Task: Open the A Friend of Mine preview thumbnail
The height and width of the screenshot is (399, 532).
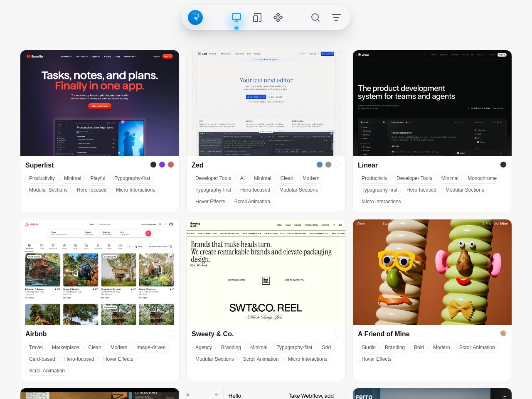Action: coord(432,272)
